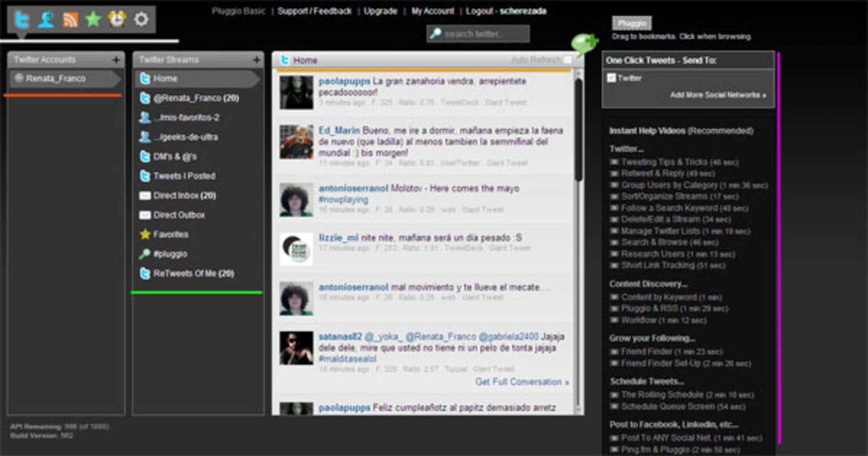Open My Account
Image resolution: width=868 pixels, height=456 pixels.
pyautogui.click(x=433, y=11)
